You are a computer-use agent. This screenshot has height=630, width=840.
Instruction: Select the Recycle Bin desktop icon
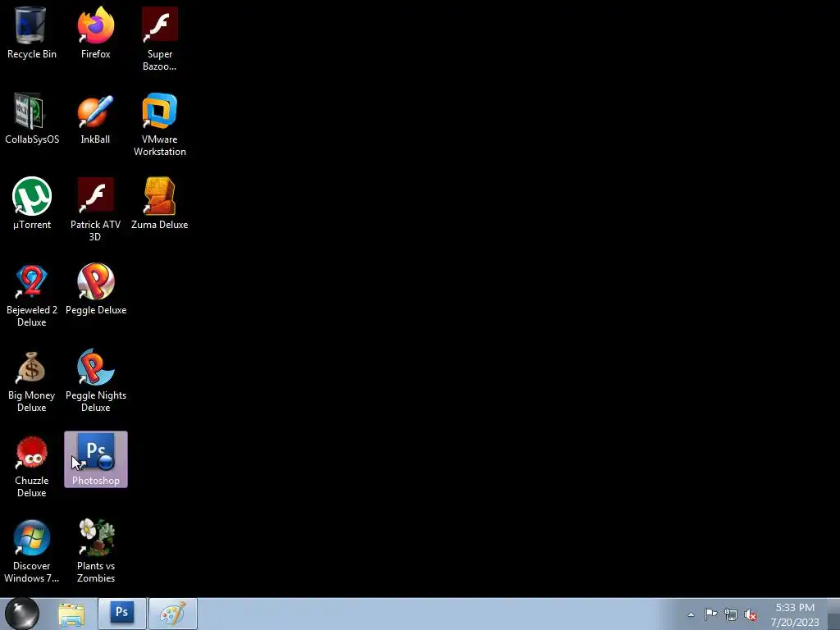click(x=31, y=33)
